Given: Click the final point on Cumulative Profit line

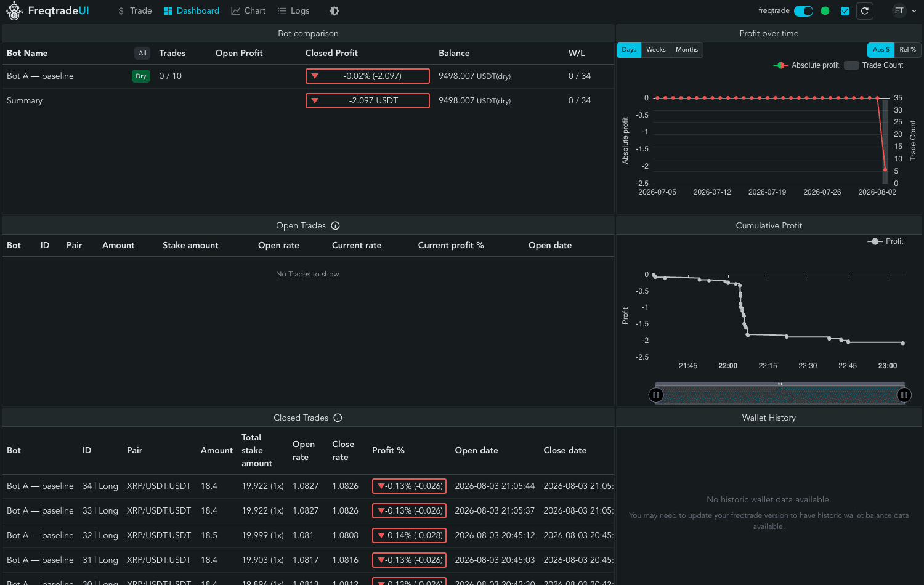Looking at the screenshot, I should 903,343.
